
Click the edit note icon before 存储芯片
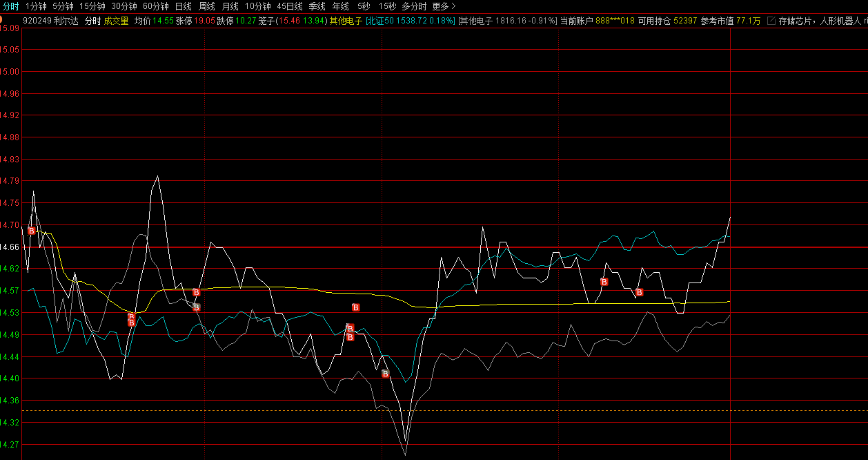coord(771,21)
